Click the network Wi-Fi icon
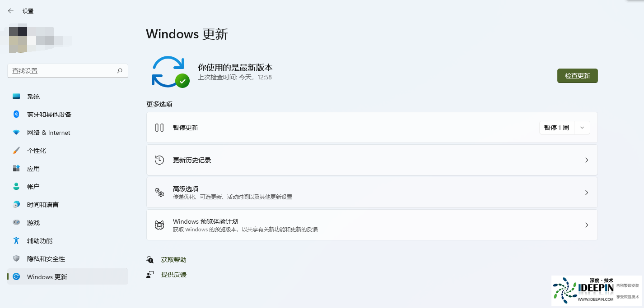Screen dimensions: 644x308 (16, 133)
